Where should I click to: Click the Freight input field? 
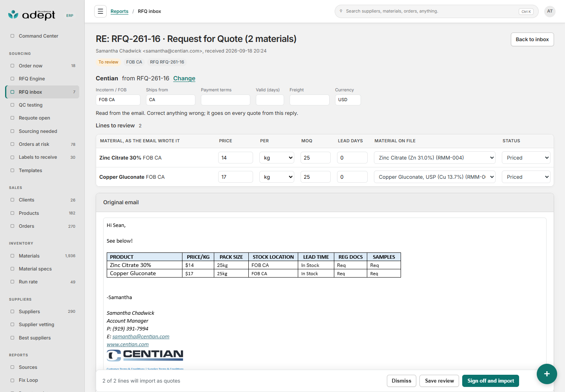(310, 100)
